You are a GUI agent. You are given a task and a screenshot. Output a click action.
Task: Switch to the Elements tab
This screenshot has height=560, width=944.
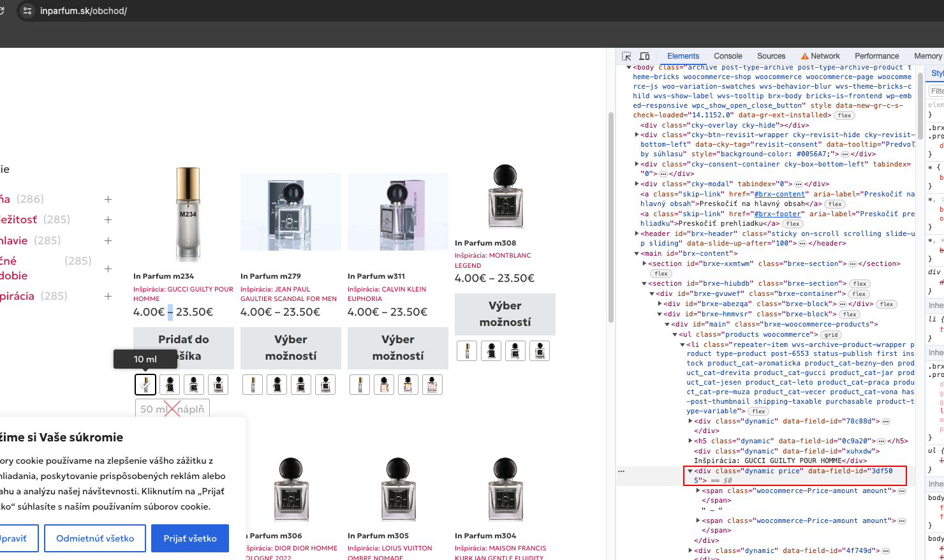683,56
